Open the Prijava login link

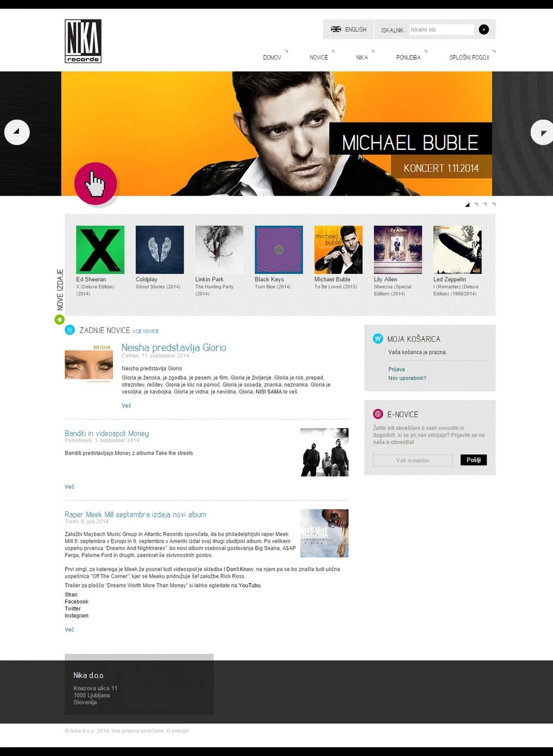tap(397, 369)
